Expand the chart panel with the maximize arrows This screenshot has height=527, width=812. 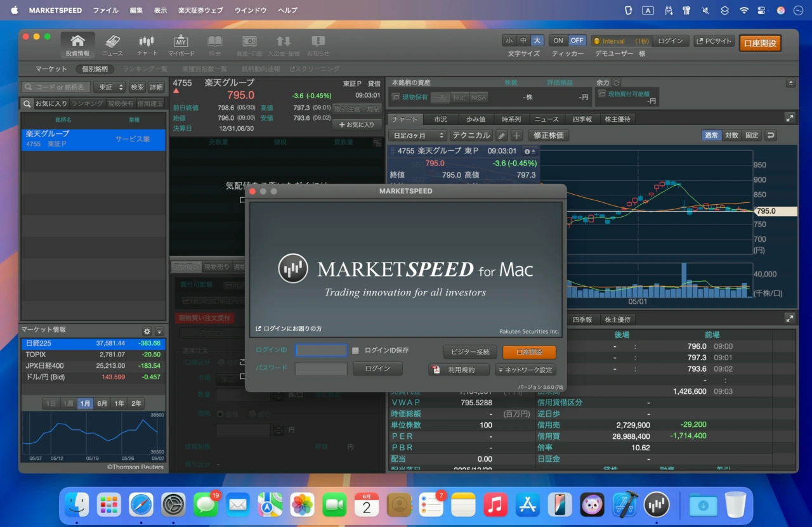click(x=789, y=118)
